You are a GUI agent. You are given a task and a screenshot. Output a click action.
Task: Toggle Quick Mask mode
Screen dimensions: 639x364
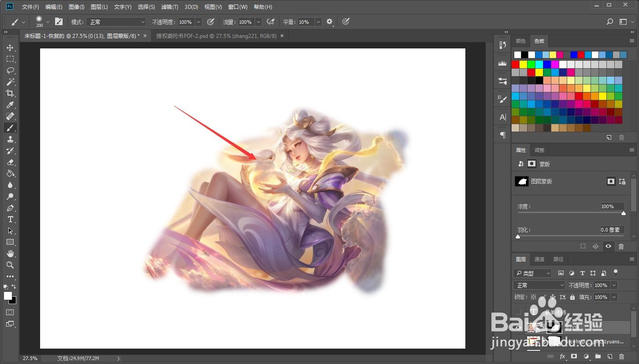pos(10,312)
